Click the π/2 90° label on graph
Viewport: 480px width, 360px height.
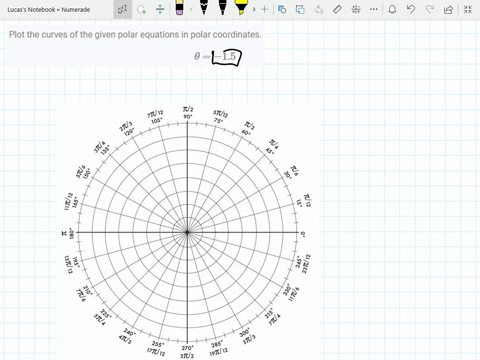(188, 113)
